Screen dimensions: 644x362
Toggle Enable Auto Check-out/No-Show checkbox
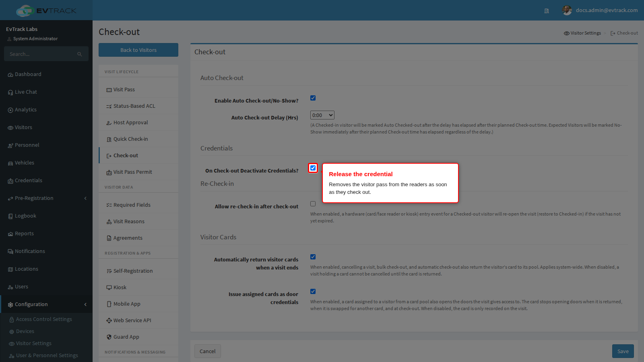point(313,98)
